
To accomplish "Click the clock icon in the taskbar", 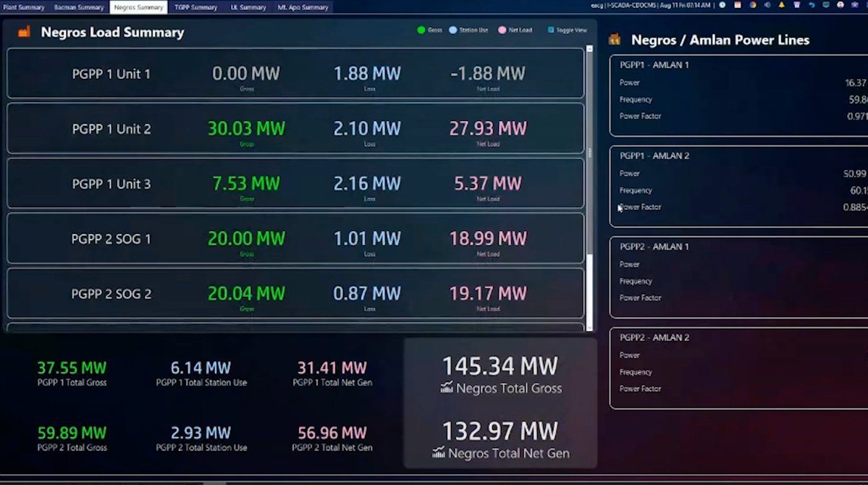I will [722, 5].
